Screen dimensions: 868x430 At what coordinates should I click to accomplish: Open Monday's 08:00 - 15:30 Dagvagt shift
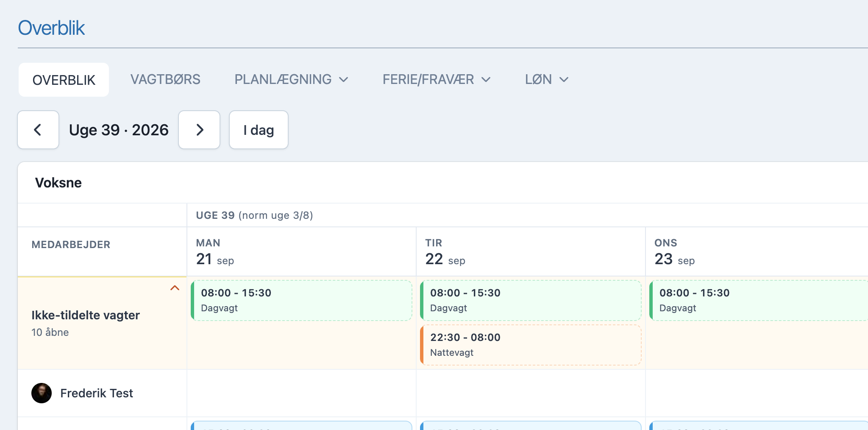point(301,300)
